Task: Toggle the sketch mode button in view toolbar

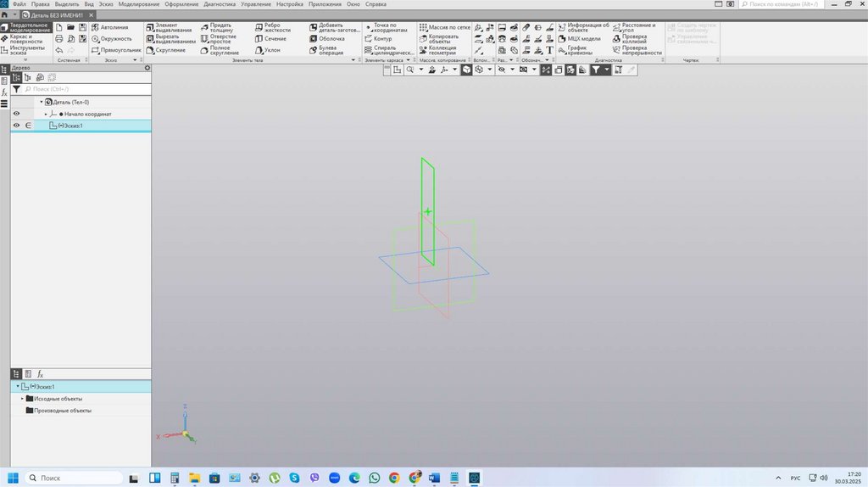Action: [x=397, y=70]
